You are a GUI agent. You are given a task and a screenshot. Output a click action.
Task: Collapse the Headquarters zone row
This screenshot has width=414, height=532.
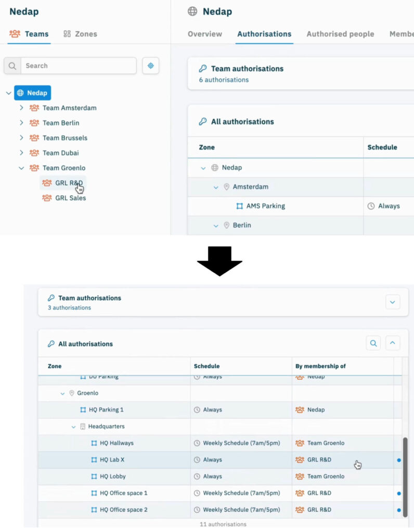73,427
